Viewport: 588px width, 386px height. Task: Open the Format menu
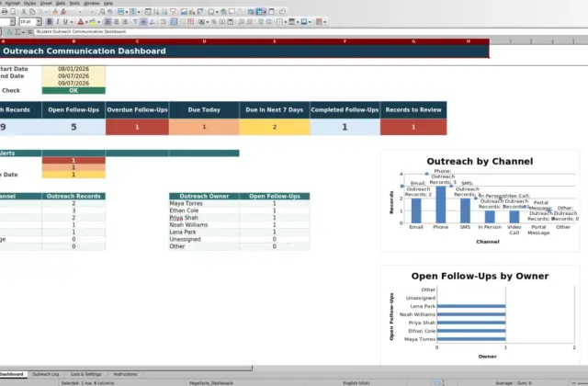pyautogui.click(x=12, y=3)
